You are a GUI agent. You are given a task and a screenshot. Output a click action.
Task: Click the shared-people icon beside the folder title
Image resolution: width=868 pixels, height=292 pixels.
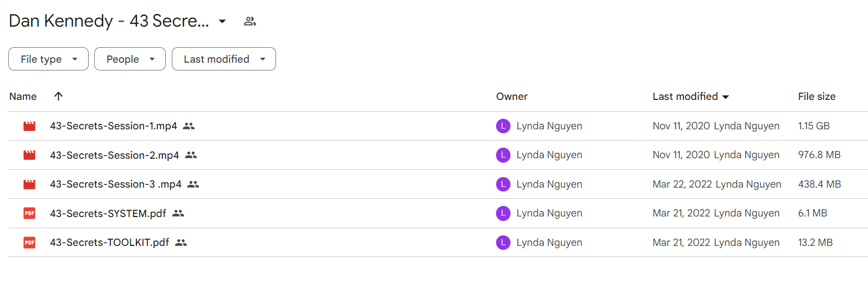pyautogui.click(x=250, y=22)
